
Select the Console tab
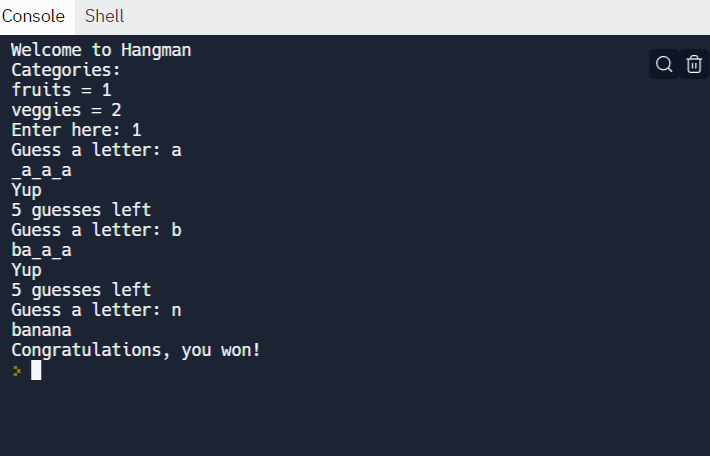[x=34, y=16]
